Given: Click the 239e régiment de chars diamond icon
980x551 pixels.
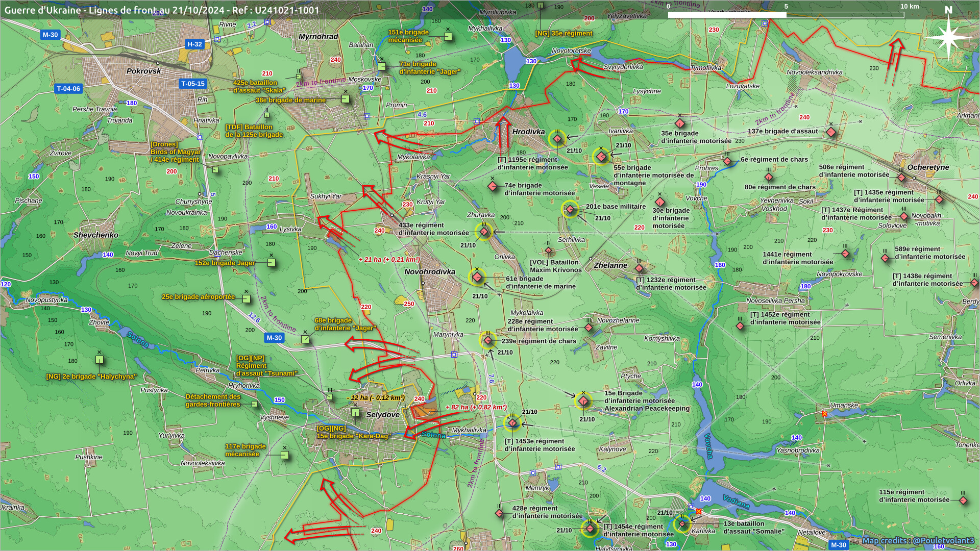Looking at the screenshot, I should pyautogui.click(x=488, y=340).
